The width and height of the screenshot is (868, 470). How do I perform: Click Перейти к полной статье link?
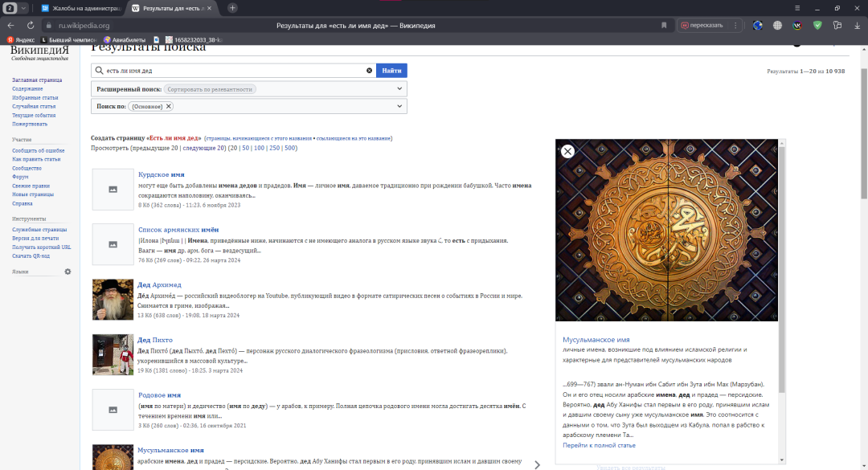click(x=599, y=445)
